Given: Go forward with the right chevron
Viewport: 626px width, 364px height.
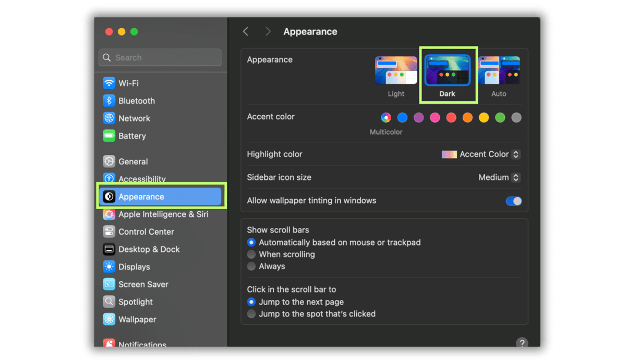Looking at the screenshot, I should [268, 32].
